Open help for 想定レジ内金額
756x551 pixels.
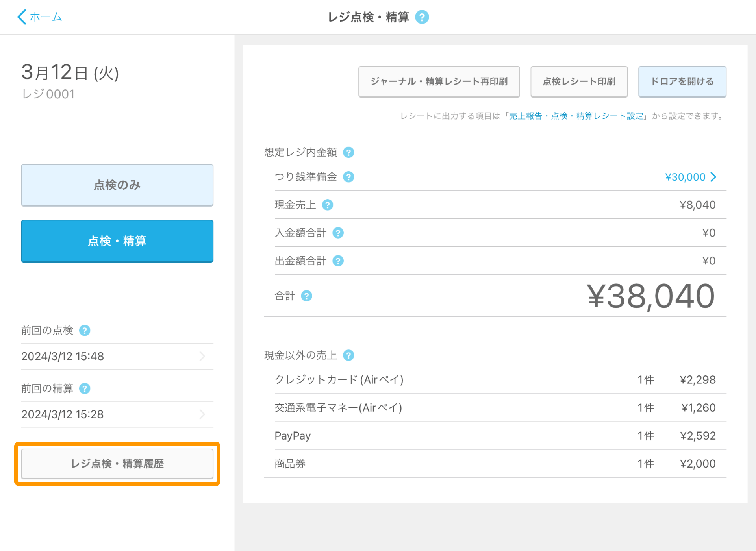click(x=348, y=152)
